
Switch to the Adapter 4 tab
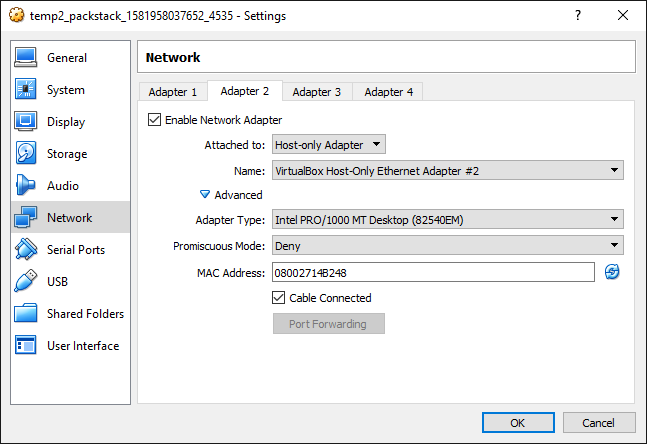[x=388, y=92]
